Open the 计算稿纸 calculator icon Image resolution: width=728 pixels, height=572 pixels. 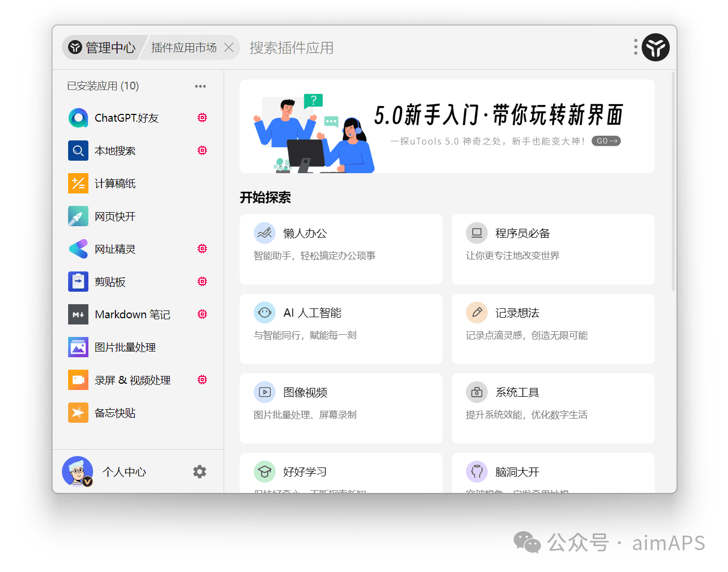tap(78, 184)
